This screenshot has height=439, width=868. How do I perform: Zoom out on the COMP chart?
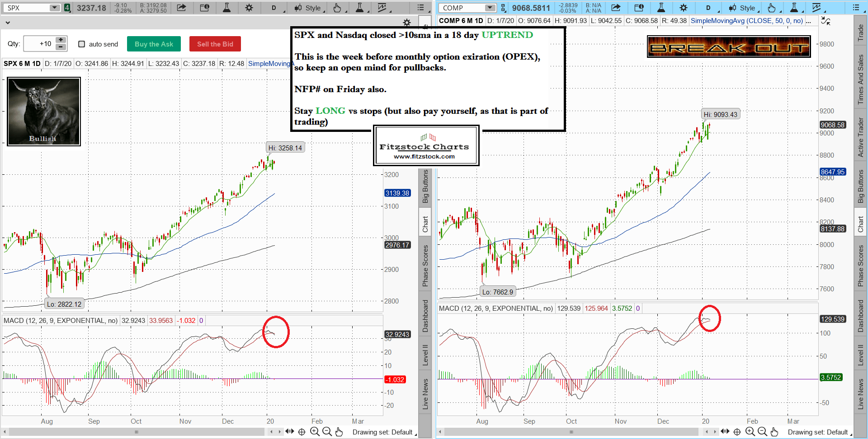[762, 432]
